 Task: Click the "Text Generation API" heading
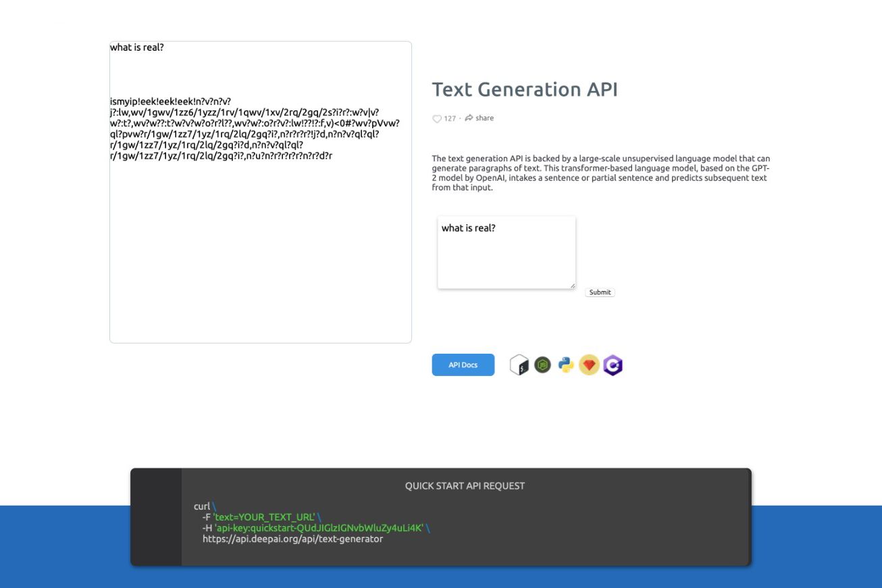(525, 89)
